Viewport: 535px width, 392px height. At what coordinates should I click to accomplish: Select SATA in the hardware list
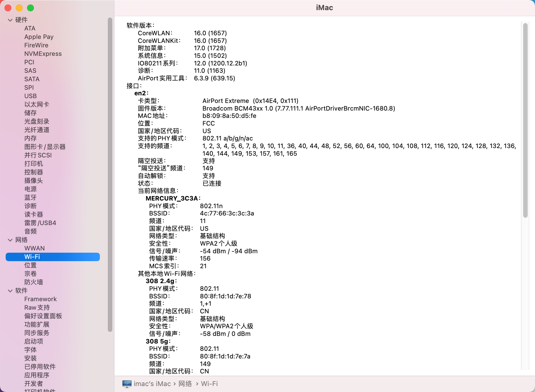[32, 79]
